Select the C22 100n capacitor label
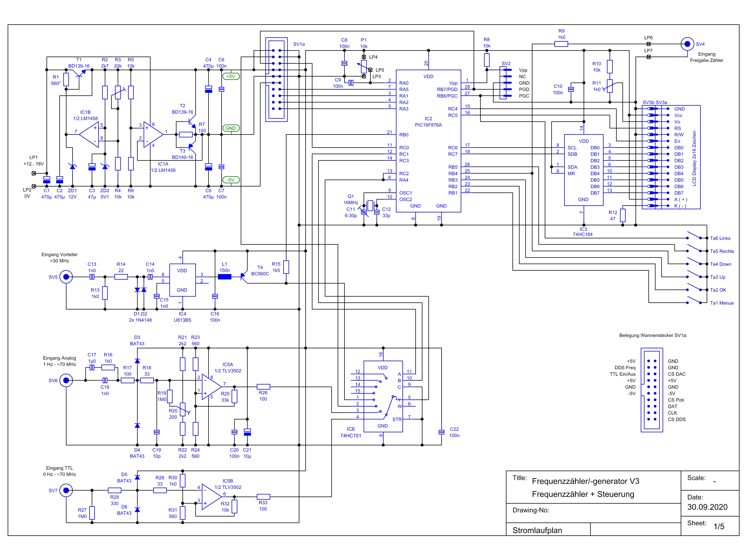 click(454, 432)
